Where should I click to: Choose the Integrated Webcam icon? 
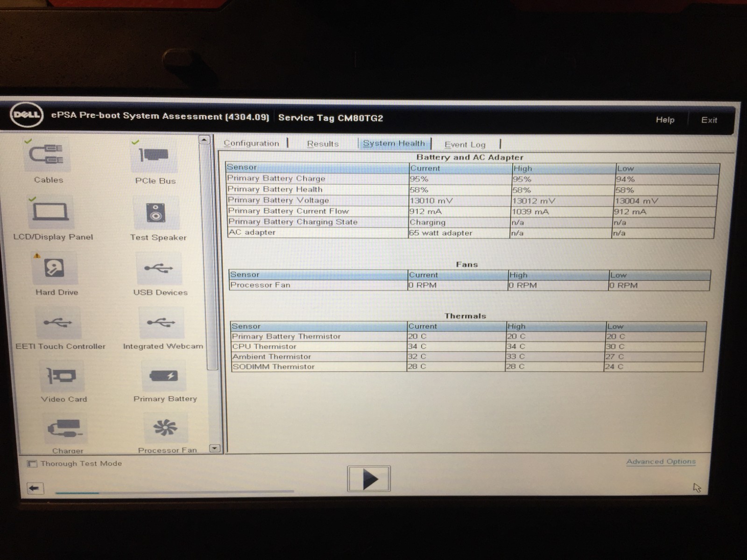[161, 323]
